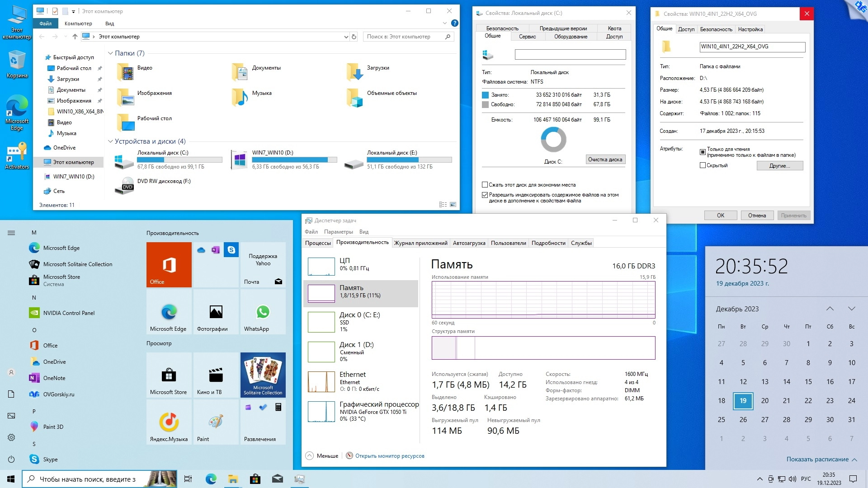Click the Очистка диска button
This screenshot has width=868, height=488.
[x=605, y=160]
